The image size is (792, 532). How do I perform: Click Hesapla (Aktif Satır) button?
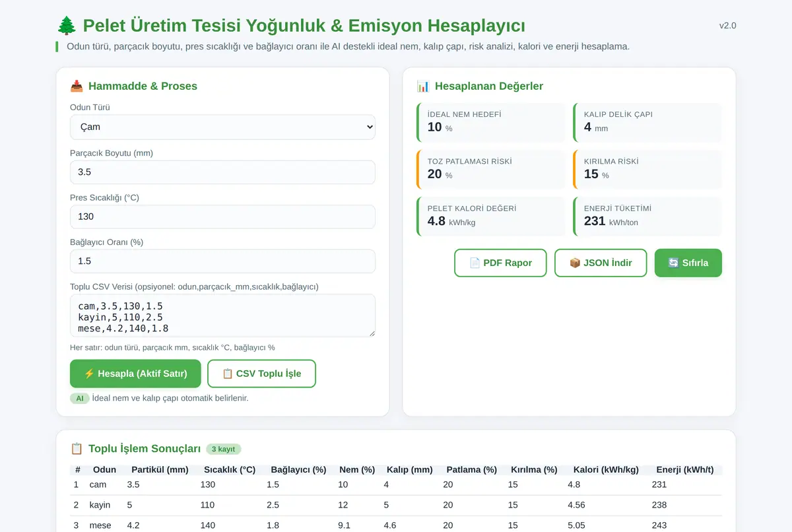135,374
